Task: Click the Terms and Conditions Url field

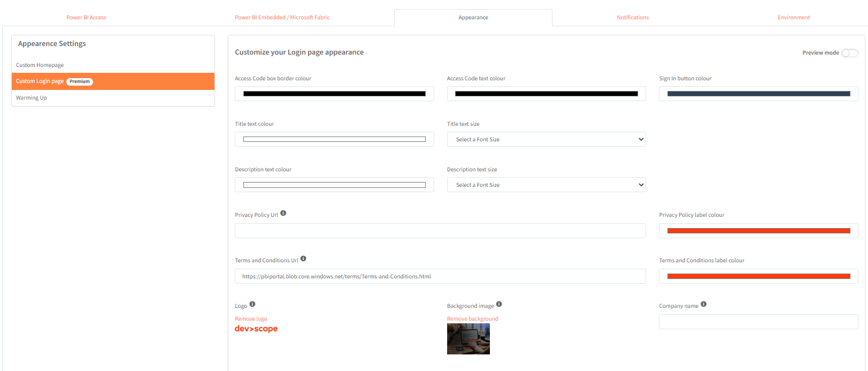Action: 440,277
